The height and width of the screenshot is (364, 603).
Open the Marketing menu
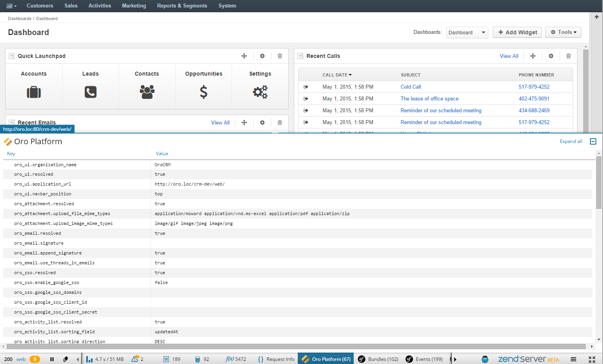tap(134, 6)
